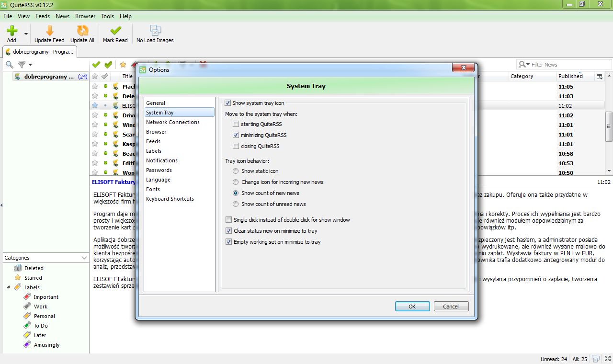The width and height of the screenshot is (613, 364).
Task: Select Show count of new news
Action: click(236, 193)
